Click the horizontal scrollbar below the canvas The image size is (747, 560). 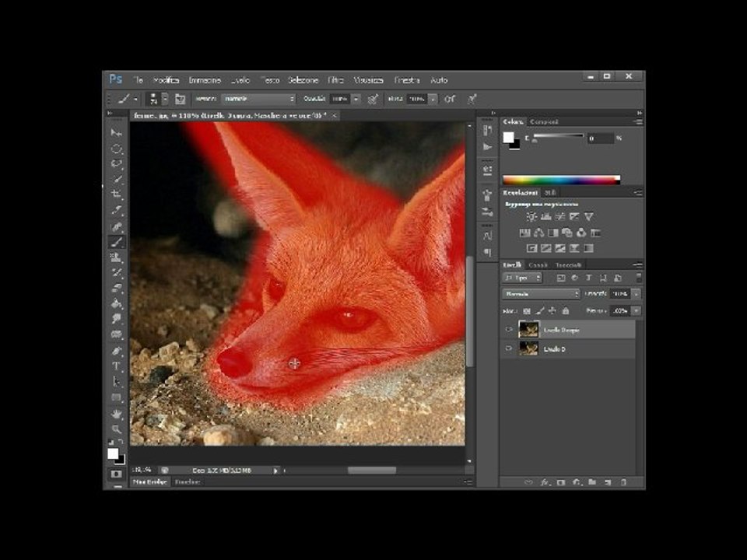[372, 471]
